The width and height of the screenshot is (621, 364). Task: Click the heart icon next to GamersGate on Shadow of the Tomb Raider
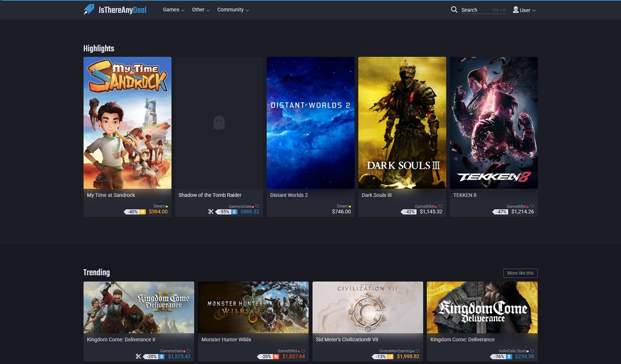[257, 206]
